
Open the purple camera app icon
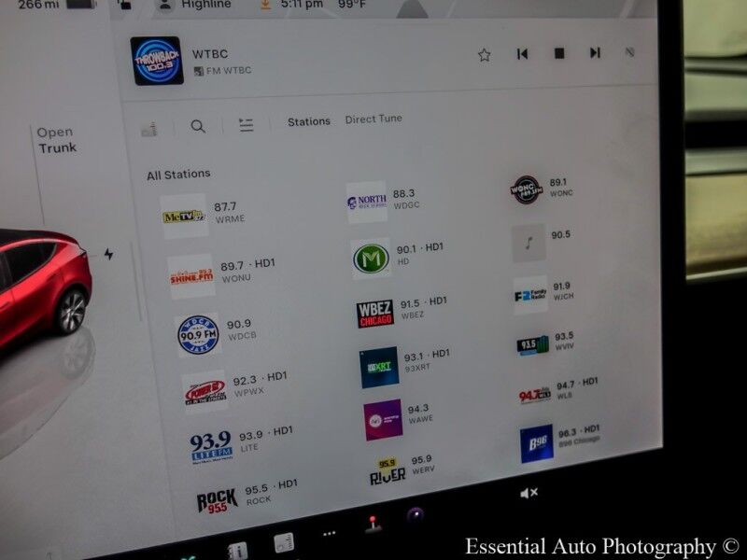click(416, 515)
